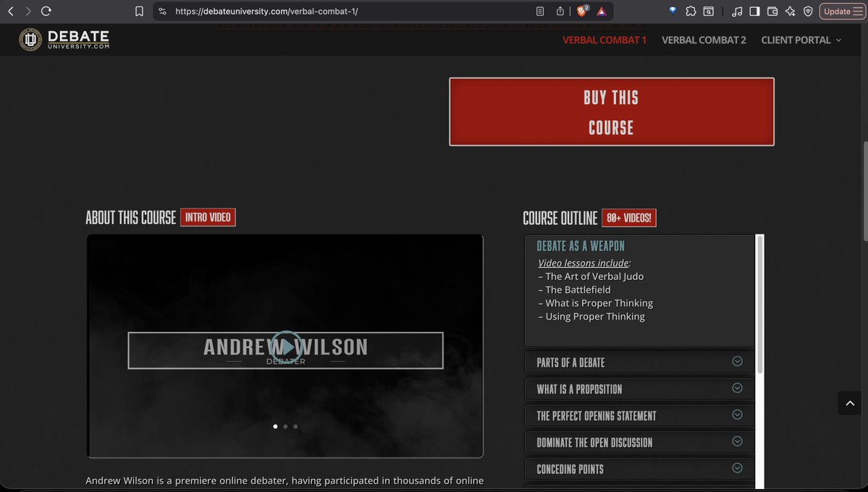Click the Course Outline heading
The height and width of the screenshot is (492, 868).
(x=560, y=218)
